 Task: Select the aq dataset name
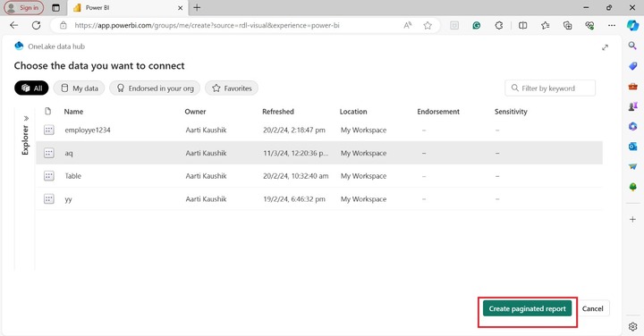[x=69, y=153]
